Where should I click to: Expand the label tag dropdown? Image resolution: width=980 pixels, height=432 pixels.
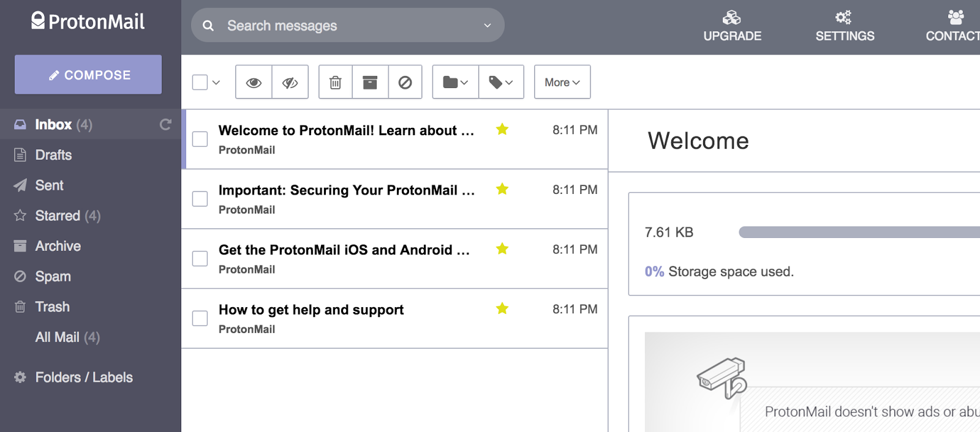point(501,82)
